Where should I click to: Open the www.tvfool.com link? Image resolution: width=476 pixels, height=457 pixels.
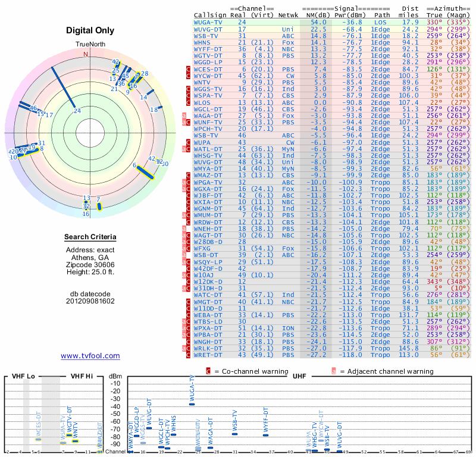(x=90, y=356)
